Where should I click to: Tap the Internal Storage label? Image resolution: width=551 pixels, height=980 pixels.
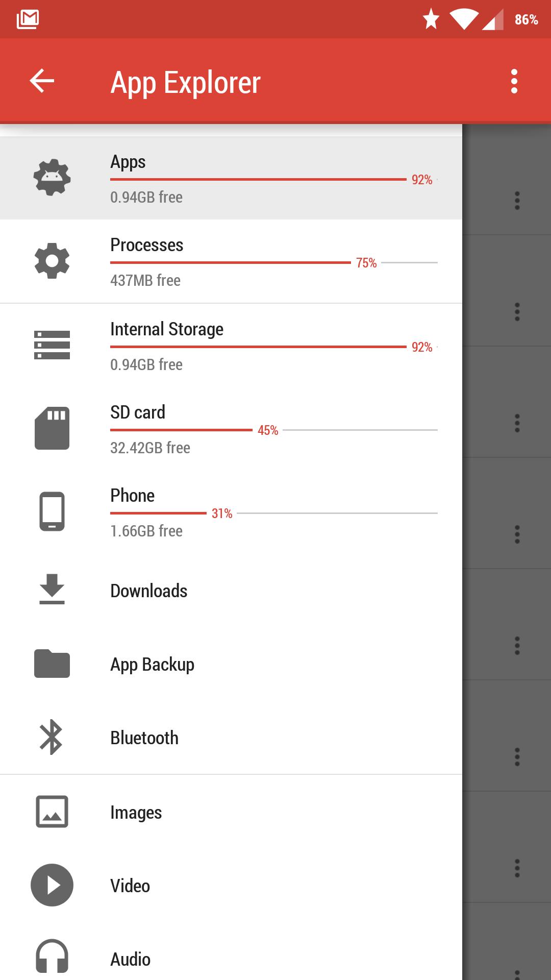pos(167,329)
